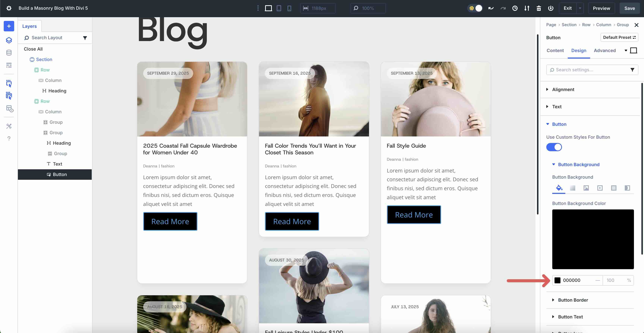Select the image background type icon
The image size is (644, 333).
pyautogui.click(x=586, y=188)
